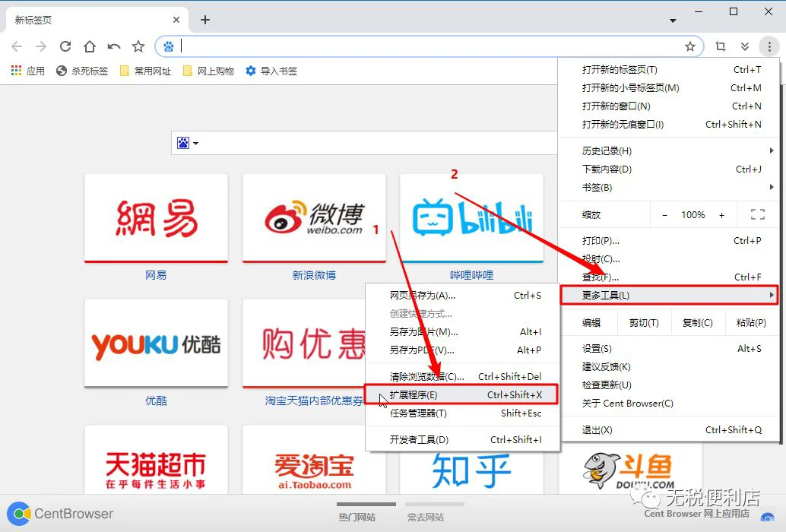Click the 网易 link label

156,275
